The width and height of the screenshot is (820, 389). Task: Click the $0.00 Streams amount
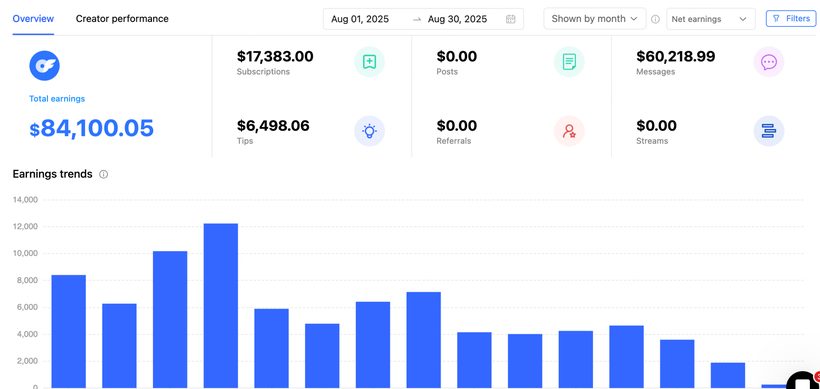tap(656, 125)
